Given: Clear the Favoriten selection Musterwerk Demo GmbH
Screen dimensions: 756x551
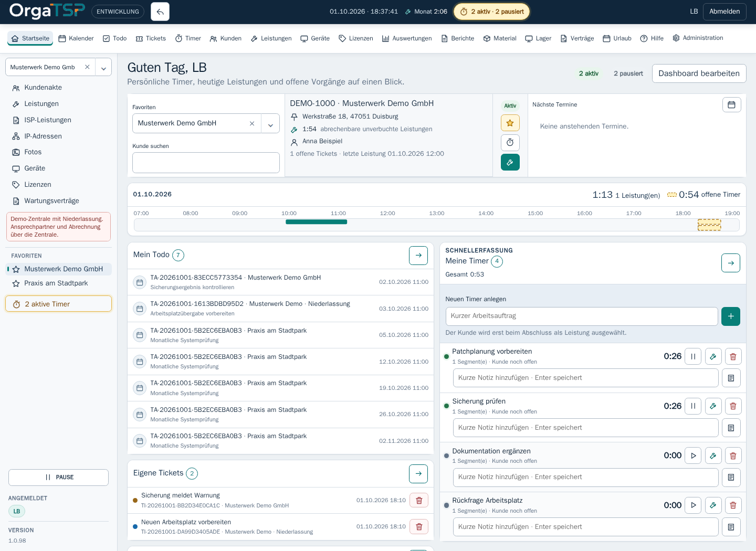Looking at the screenshot, I should point(252,124).
